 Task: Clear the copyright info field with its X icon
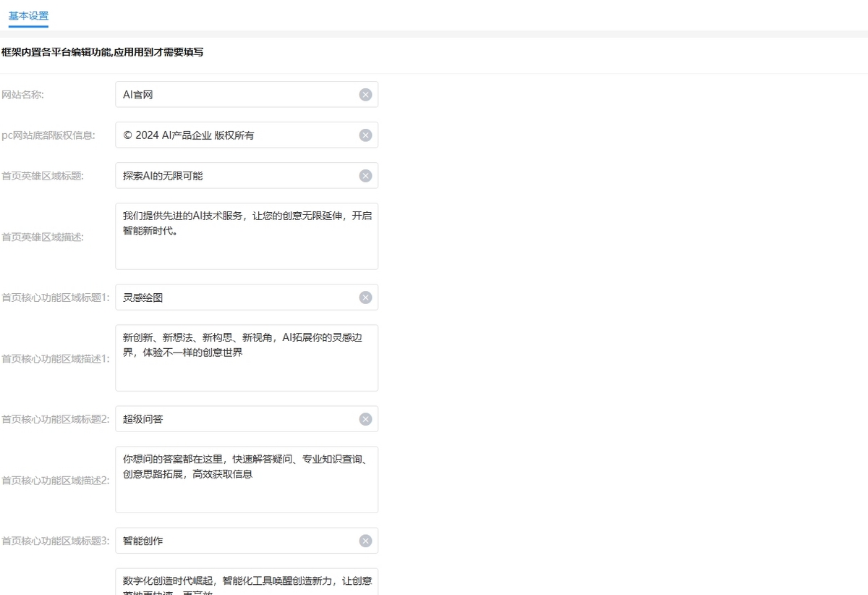tap(365, 135)
